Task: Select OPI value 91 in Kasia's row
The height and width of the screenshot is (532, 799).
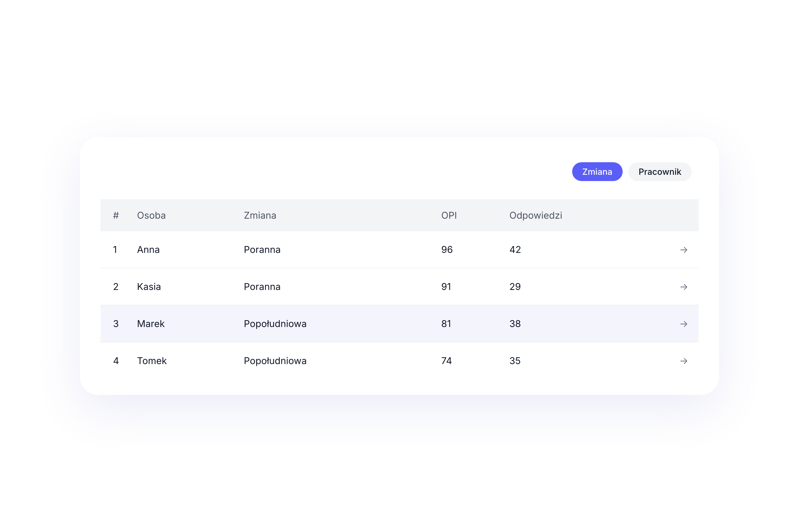Action: coord(446,287)
